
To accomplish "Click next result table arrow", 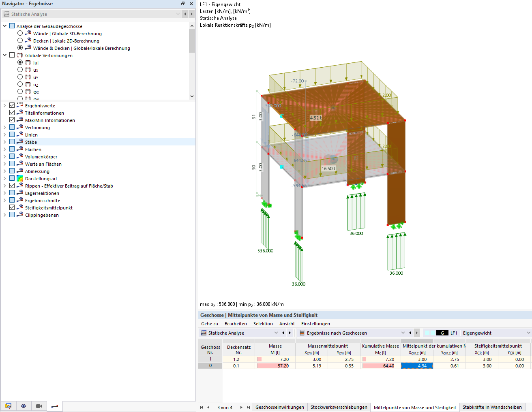I will pos(416,333).
